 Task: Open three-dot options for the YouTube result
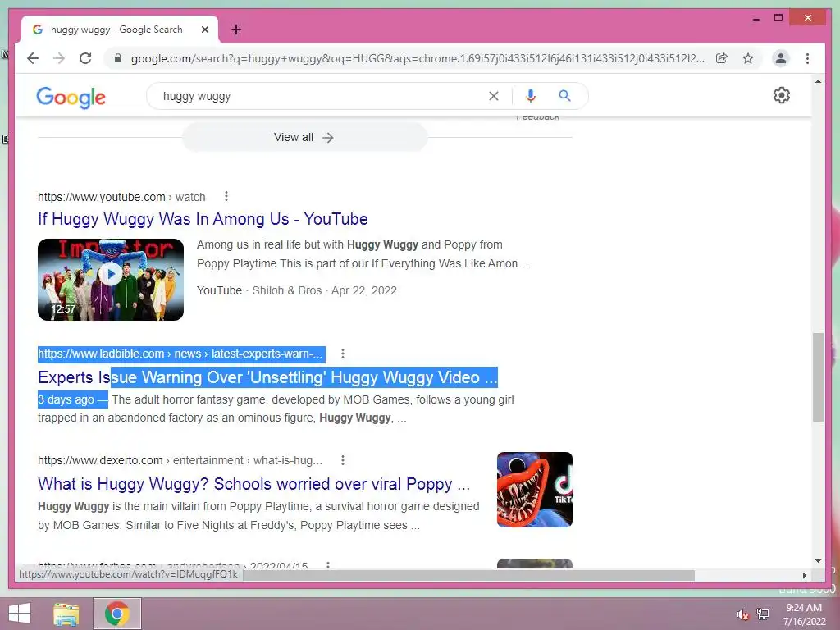(226, 196)
